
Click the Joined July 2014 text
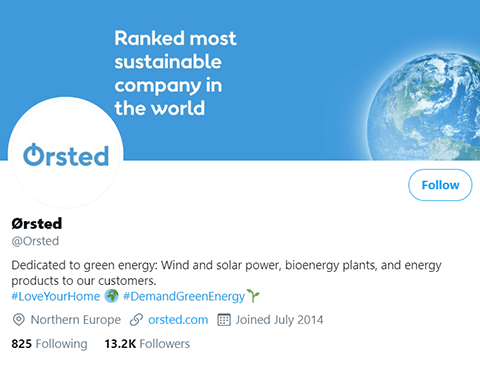click(279, 320)
